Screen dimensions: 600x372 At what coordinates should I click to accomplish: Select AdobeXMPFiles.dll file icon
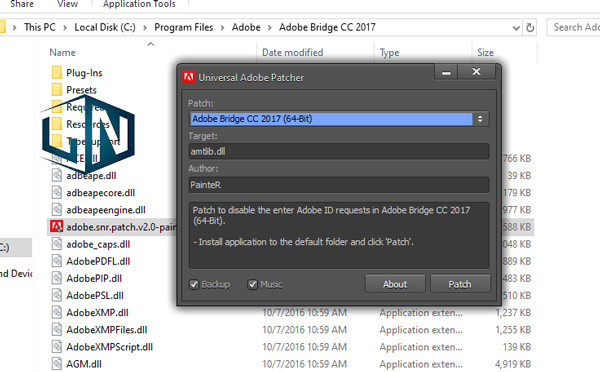tap(57, 330)
